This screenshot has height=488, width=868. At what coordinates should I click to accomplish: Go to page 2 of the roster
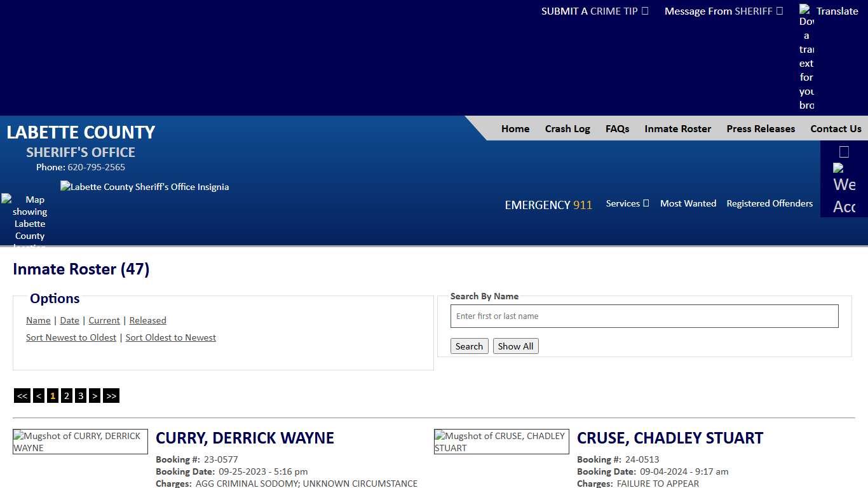67,395
